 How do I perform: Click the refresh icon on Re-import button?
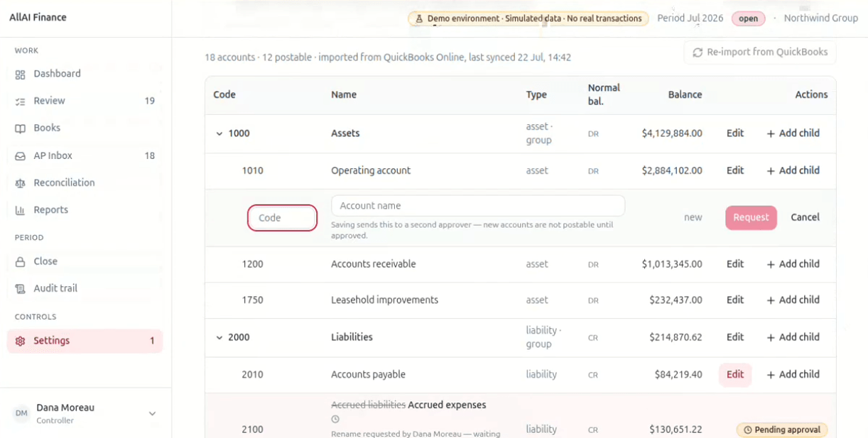point(698,53)
